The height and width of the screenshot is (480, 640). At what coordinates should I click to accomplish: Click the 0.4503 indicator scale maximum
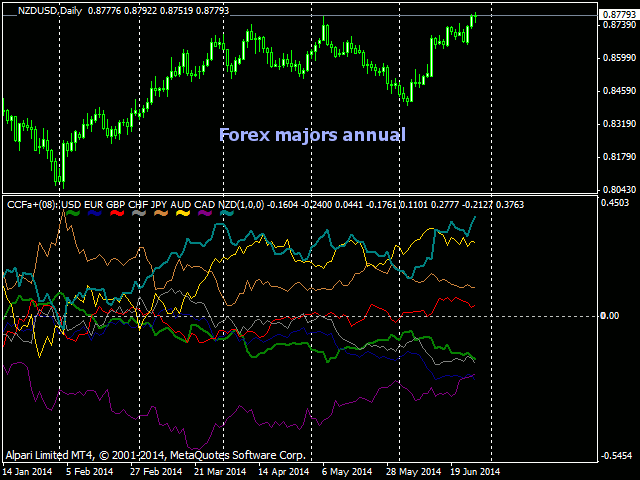pyautogui.click(x=616, y=203)
